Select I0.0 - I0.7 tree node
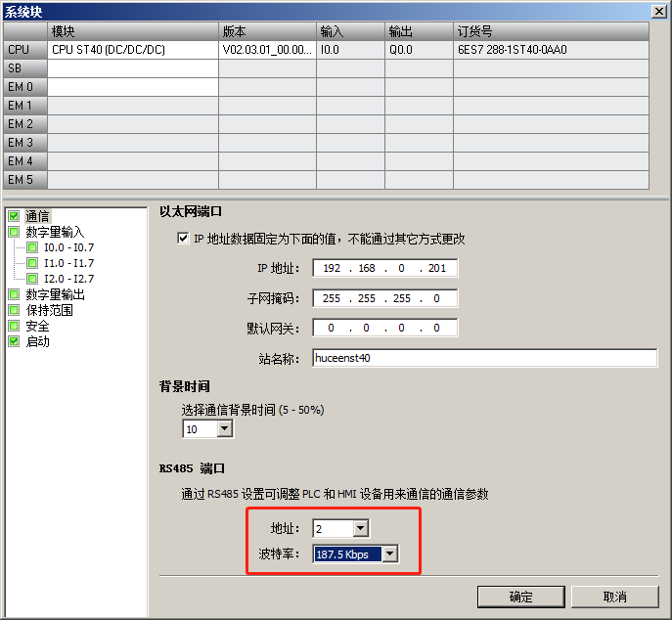This screenshot has height=620, width=672. click(x=68, y=247)
